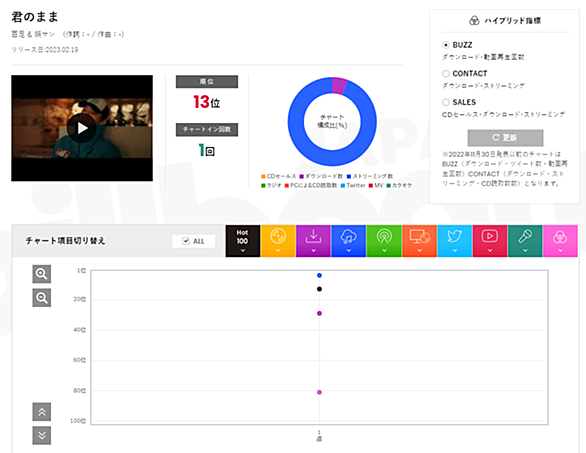Toggle the red music video play icon
Viewport: 586px width, 453px height.
tap(490, 241)
